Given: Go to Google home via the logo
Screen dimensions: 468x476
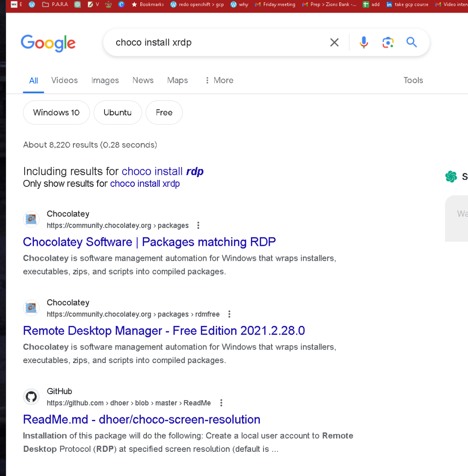Looking at the screenshot, I should coord(48,43).
